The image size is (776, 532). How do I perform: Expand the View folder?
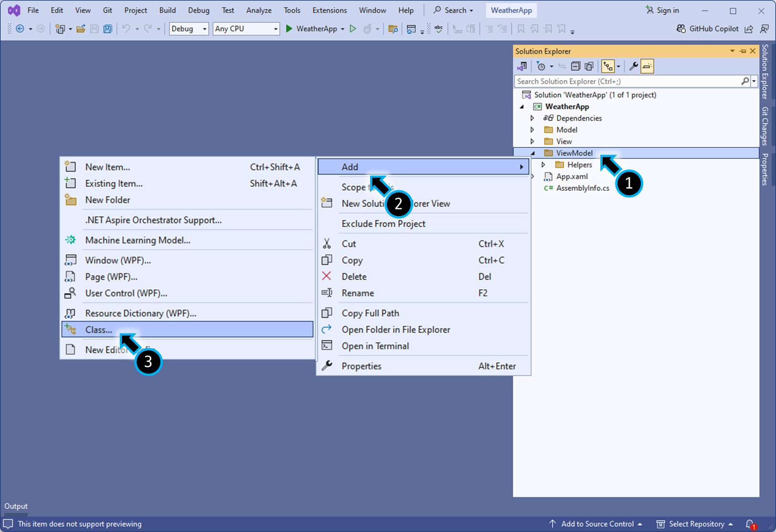point(532,142)
